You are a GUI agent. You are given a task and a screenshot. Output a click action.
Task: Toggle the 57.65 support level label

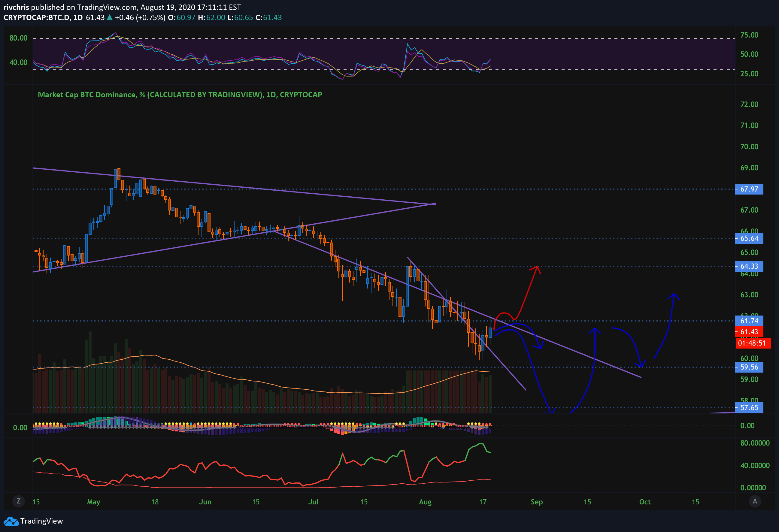tap(750, 408)
